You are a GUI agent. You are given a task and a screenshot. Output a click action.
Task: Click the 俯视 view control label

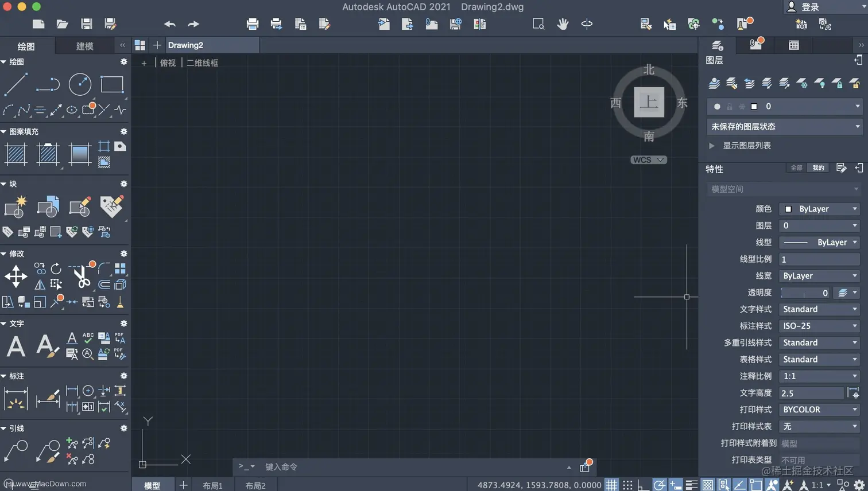pos(168,63)
